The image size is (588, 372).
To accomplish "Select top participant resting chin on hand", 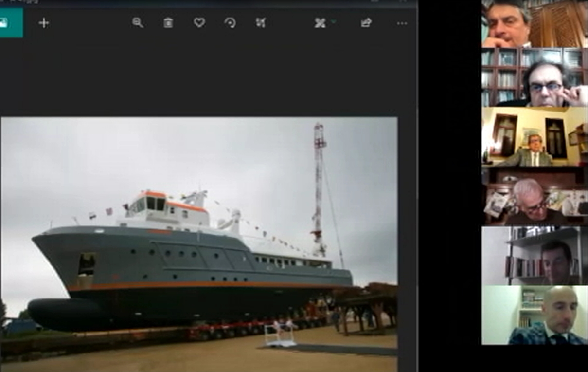I will (x=535, y=24).
